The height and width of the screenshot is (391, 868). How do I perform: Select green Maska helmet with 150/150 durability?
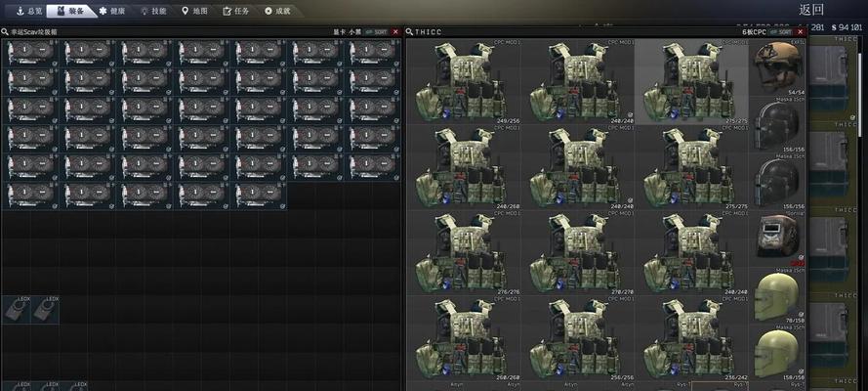(x=777, y=352)
